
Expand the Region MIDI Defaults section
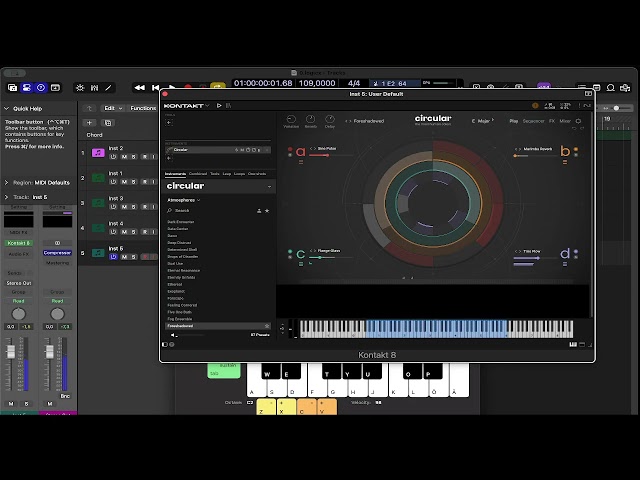coord(7,182)
